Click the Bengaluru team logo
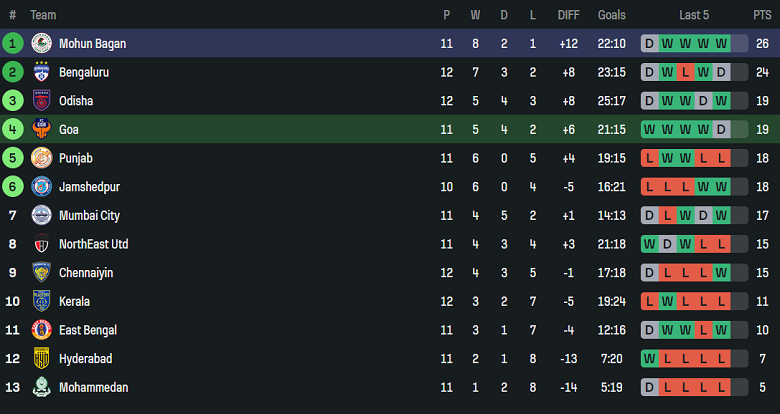Image resolution: width=780 pixels, height=414 pixels. pyautogui.click(x=42, y=72)
